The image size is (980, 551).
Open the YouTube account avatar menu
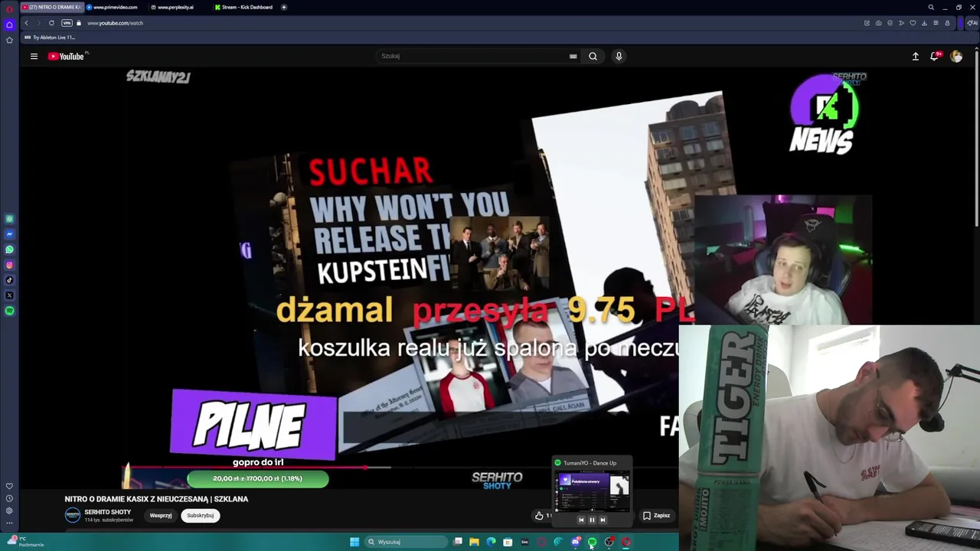pyautogui.click(x=956, y=56)
